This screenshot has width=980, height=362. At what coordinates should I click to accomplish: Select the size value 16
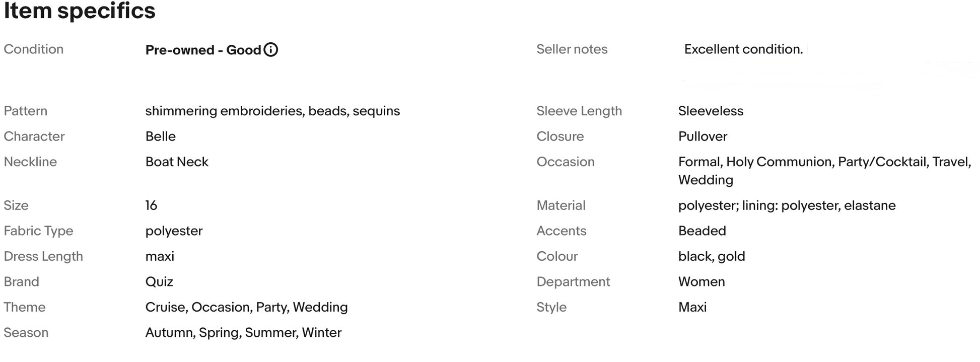click(151, 205)
